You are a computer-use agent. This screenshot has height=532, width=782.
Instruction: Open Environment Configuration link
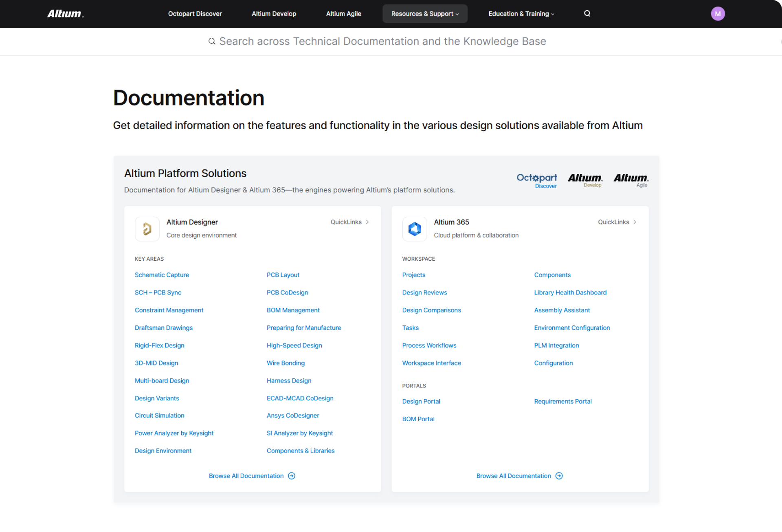[572, 328]
